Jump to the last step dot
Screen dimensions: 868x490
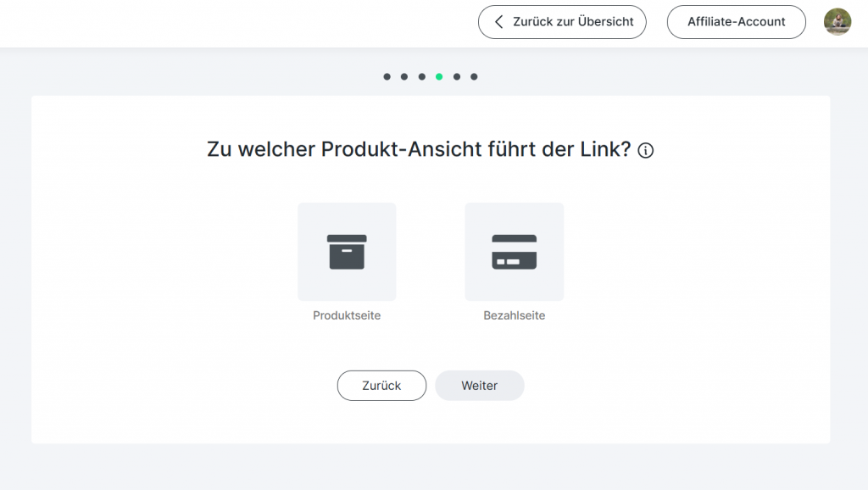click(x=474, y=77)
